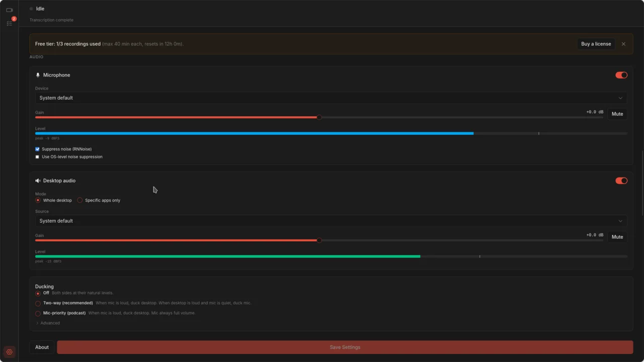The width and height of the screenshot is (644, 362).
Task: Select Whole desktop mode
Action: pos(38,200)
